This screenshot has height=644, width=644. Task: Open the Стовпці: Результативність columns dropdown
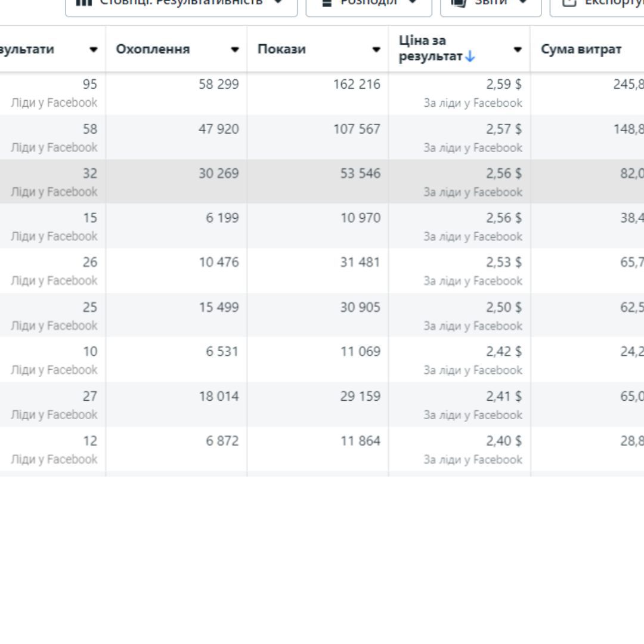pos(181,4)
